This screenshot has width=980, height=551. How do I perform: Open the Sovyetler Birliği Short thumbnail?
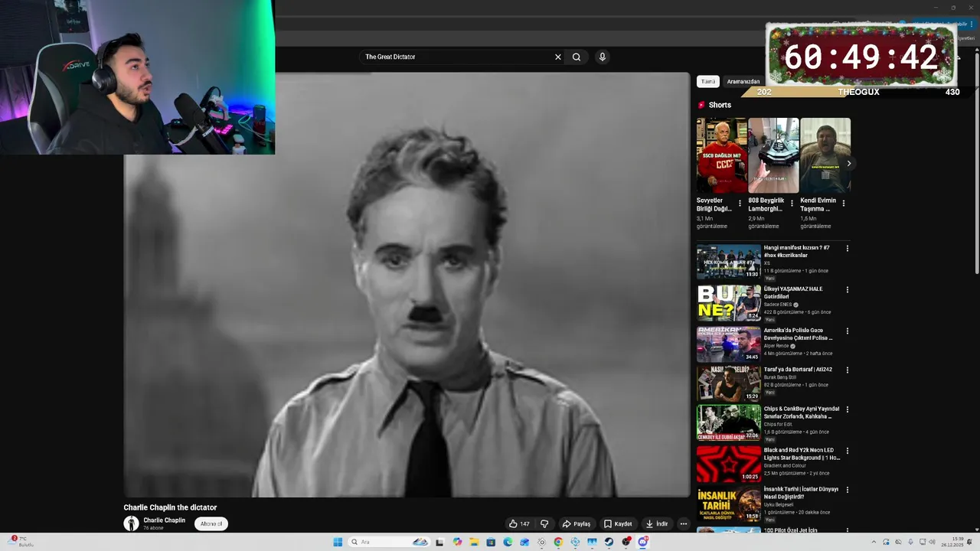tap(722, 155)
